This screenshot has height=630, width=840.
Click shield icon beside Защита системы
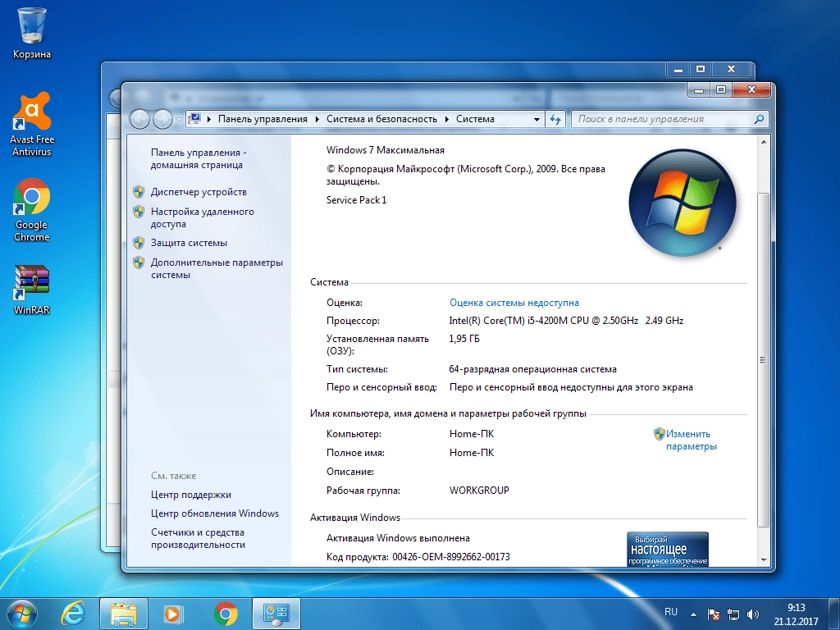pyautogui.click(x=139, y=243)
